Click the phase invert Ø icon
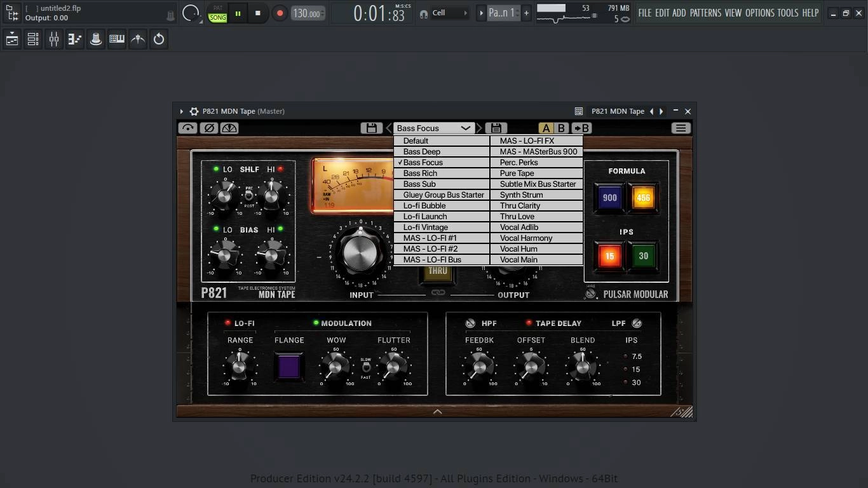The height and width of the screenshot is (488, 868). click(208, 128)
